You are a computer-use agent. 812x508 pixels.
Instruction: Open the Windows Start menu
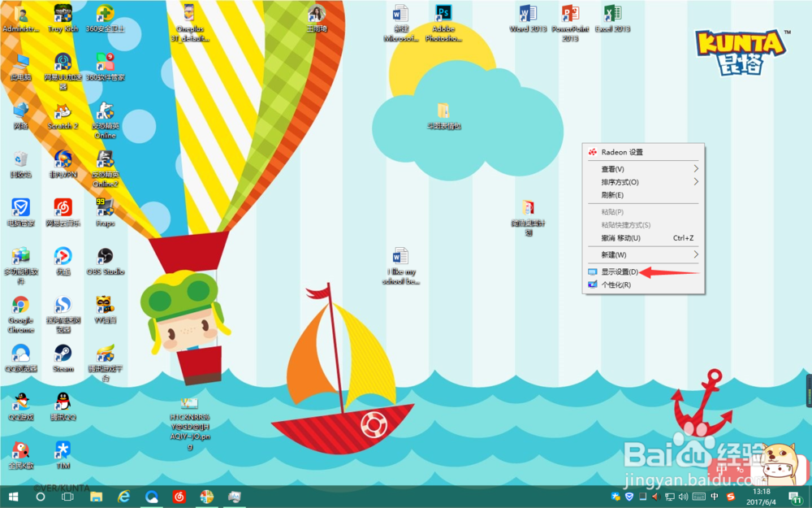(14, 497)
